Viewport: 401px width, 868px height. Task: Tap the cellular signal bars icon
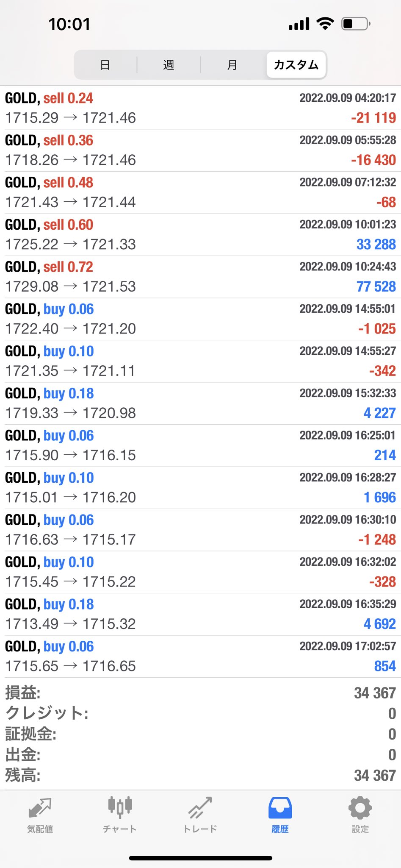click(x=299, y=24)
